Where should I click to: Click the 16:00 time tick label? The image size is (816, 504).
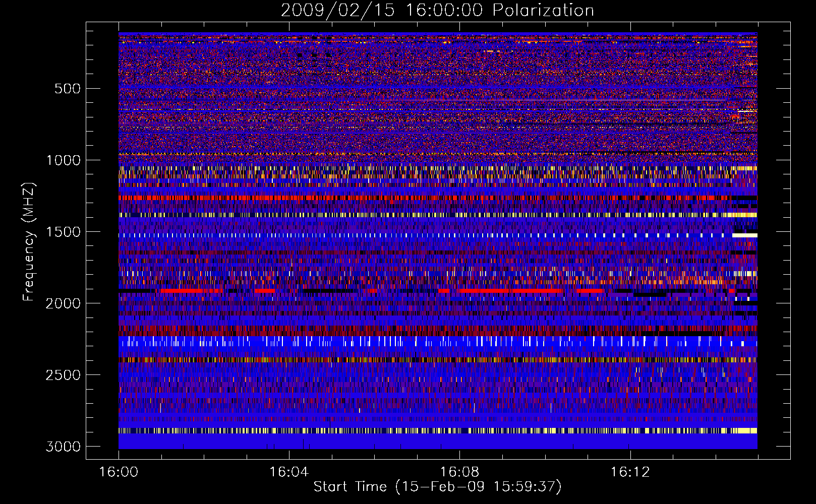tap(119, 472)
